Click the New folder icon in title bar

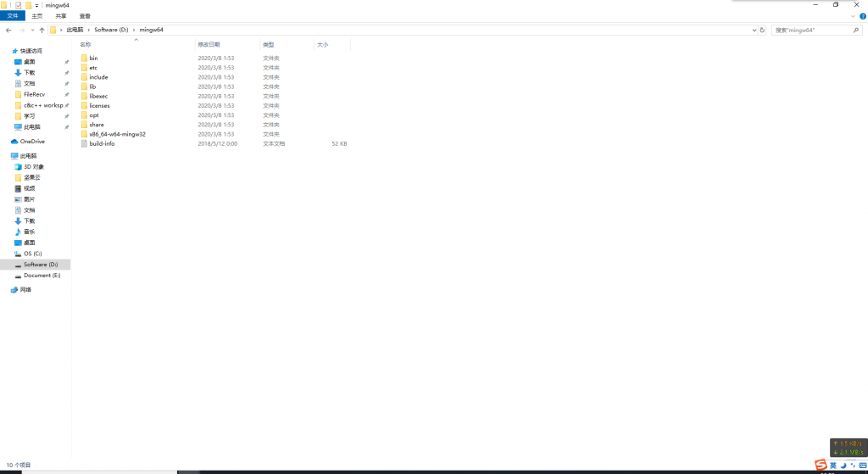[28, 5]
